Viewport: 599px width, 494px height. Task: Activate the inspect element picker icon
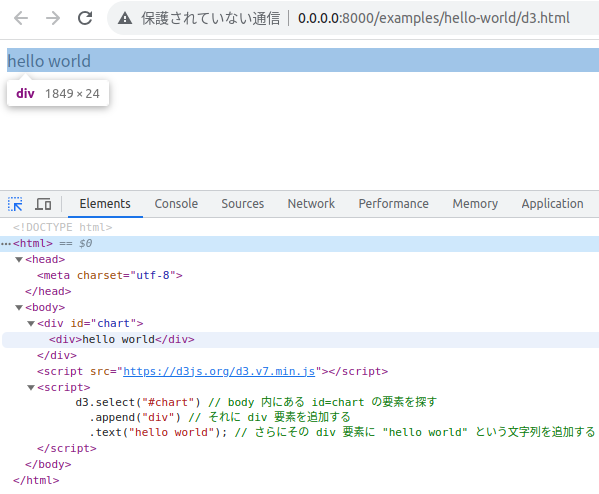tap(15, 204)
